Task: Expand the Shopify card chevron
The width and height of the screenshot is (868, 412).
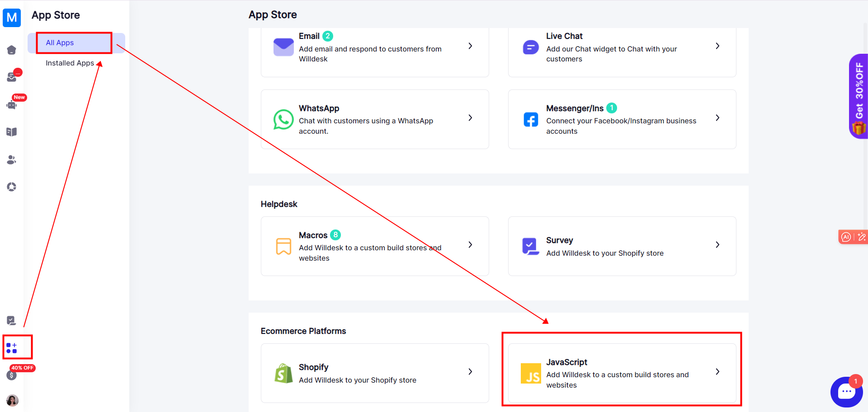Action: (x=470, y=372)
